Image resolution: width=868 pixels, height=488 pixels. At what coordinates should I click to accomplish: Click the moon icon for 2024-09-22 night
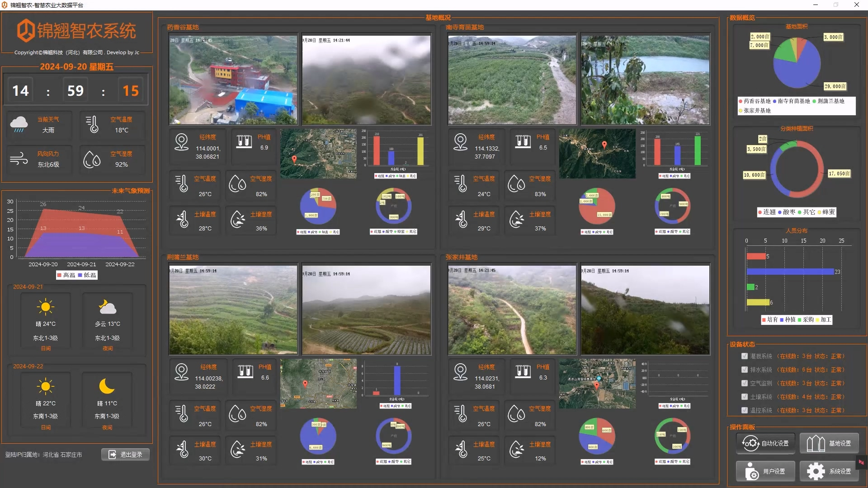click(107, 386)
